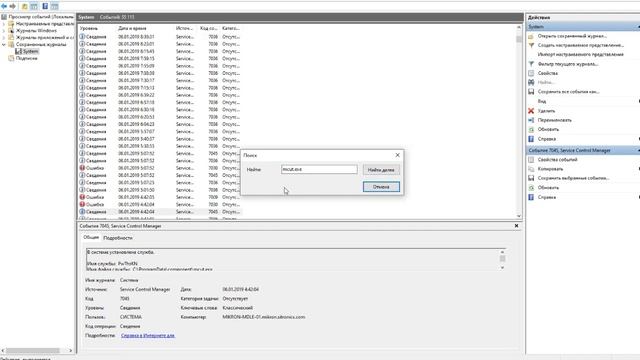
Task: Select the highlighted Сведения event 7045 at 4:42:04
Action: pos(160,212)
